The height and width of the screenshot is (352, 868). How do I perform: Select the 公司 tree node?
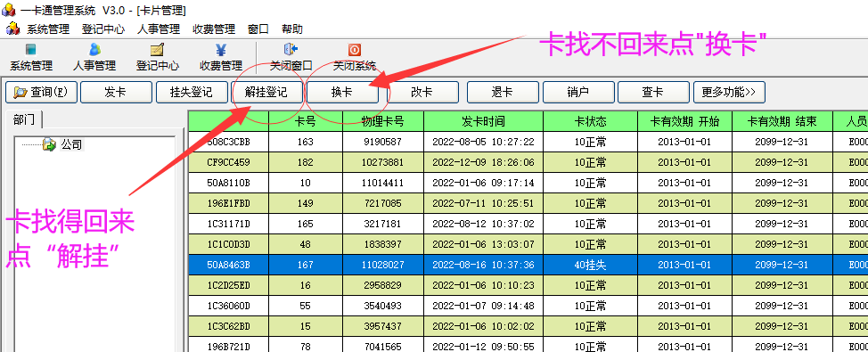pyautogui.click(x=71, y=145)
